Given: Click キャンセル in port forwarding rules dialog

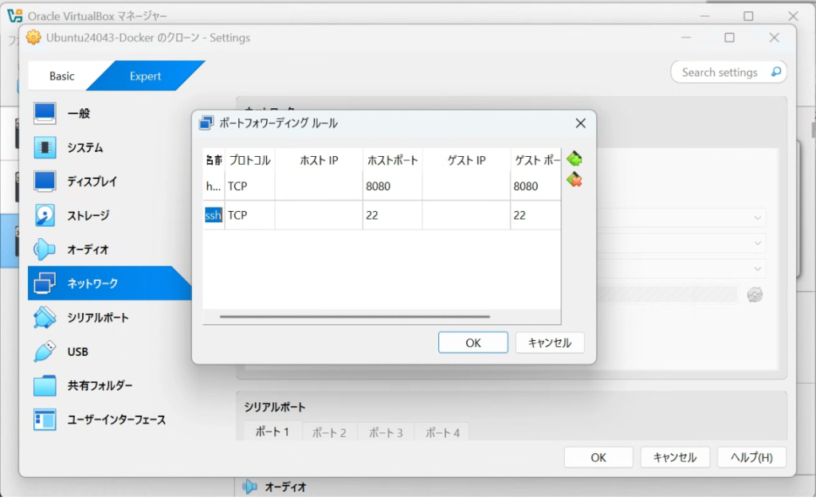Looking at the screenshot, I should click(x=549, y=342).
